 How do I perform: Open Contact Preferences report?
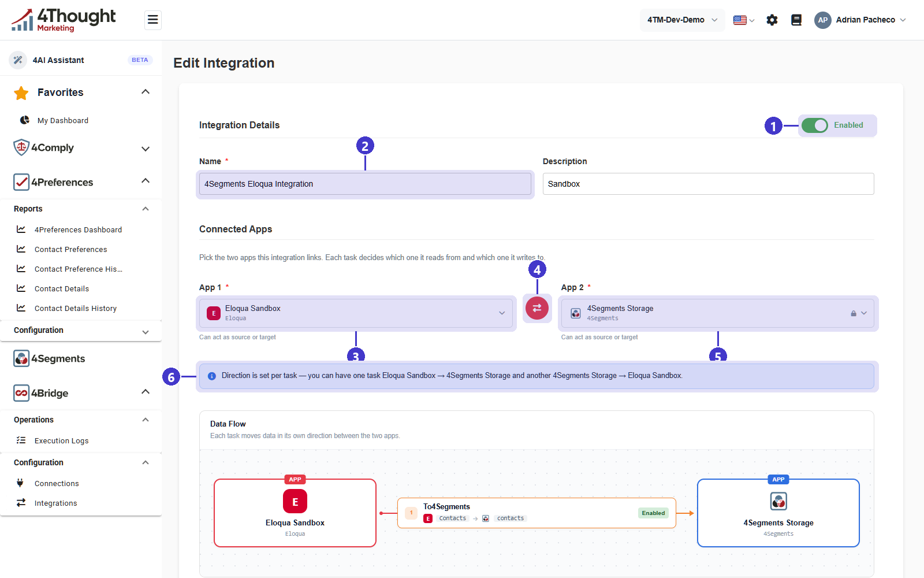[70, 249]
